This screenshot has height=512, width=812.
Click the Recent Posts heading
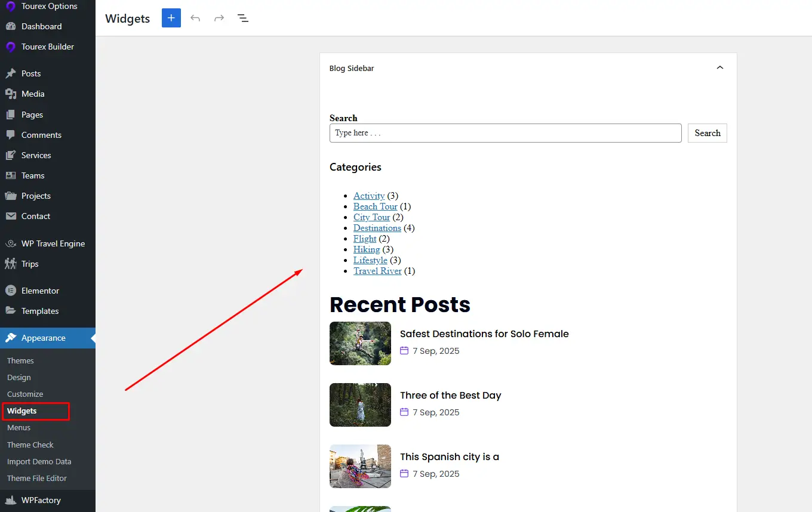400,304
